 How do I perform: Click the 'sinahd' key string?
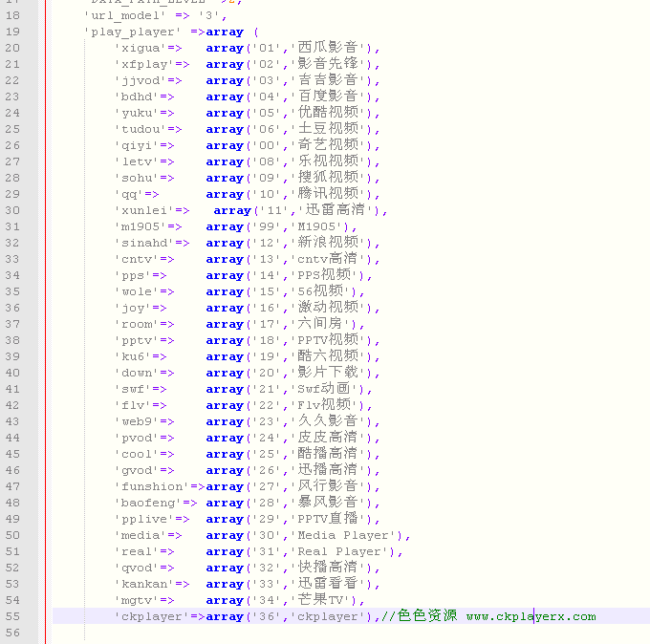[143, 243]
